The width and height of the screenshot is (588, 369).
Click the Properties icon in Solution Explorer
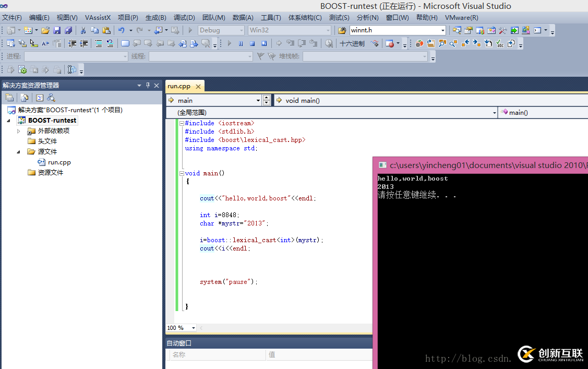9,98
